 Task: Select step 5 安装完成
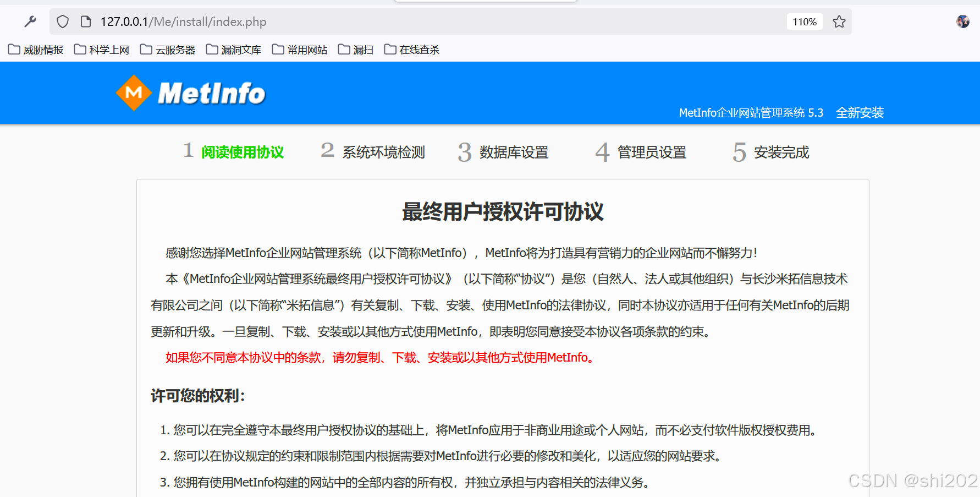771,152
